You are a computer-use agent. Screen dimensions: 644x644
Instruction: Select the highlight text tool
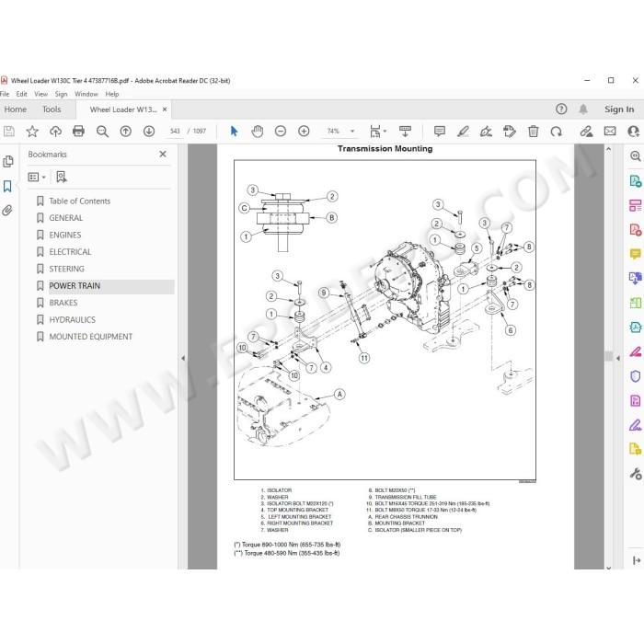pyautogui.click(x=463, y=132)
